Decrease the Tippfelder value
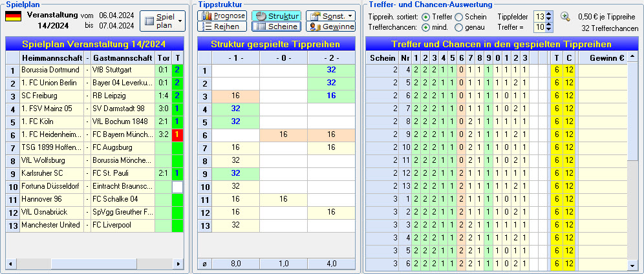644x274 pixels. coord(550,19)
